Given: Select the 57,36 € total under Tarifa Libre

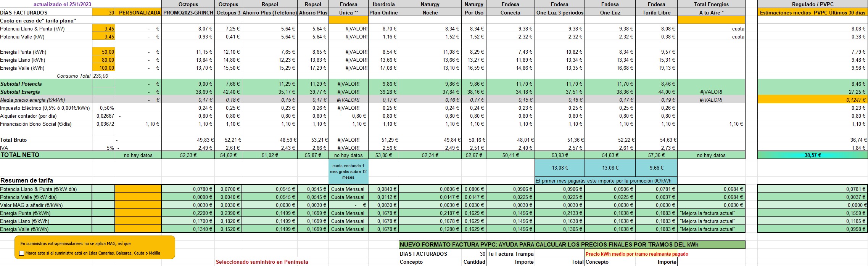Looking at the screenshot, I should click(x=656, y=155).
